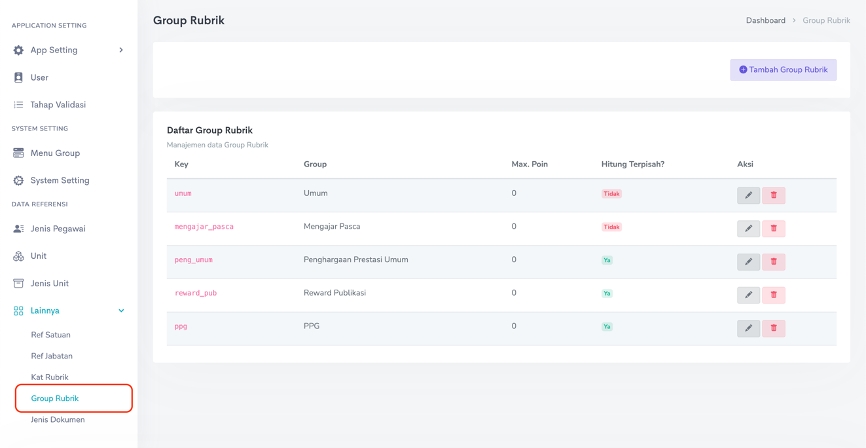Expand the App Setting chevron arrow

click(121, 50)
